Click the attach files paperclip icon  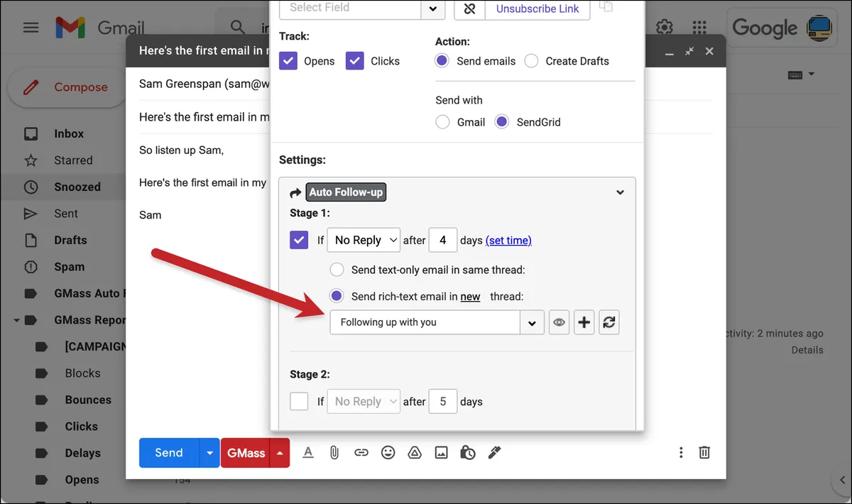(x=334, y=452)
